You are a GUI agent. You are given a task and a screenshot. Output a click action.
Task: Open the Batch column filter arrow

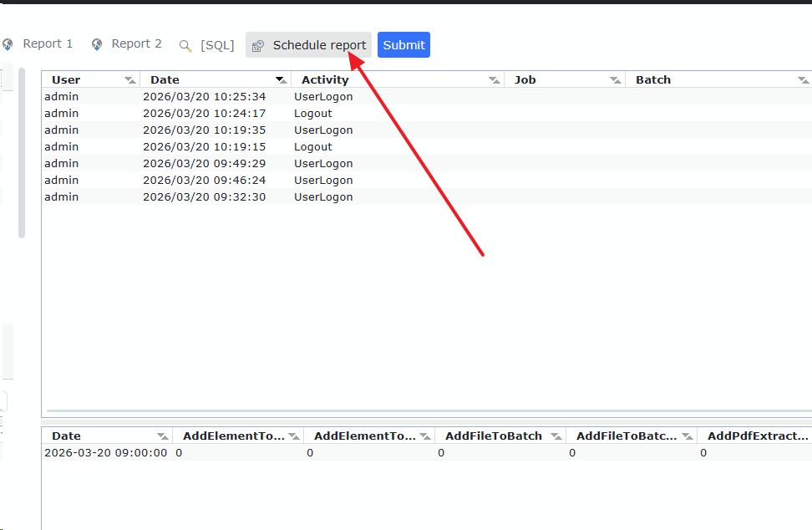(803, 80)
